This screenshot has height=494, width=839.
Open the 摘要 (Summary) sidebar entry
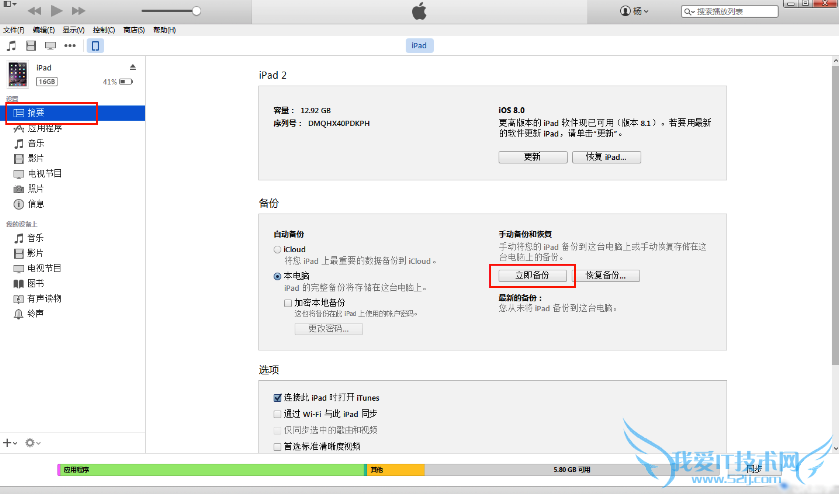pyautogui.click(x=75, y=113)
